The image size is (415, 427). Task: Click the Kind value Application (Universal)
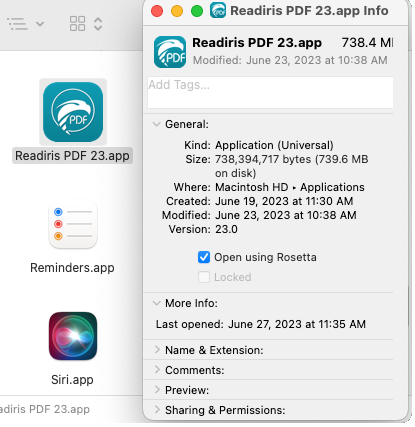274,145
